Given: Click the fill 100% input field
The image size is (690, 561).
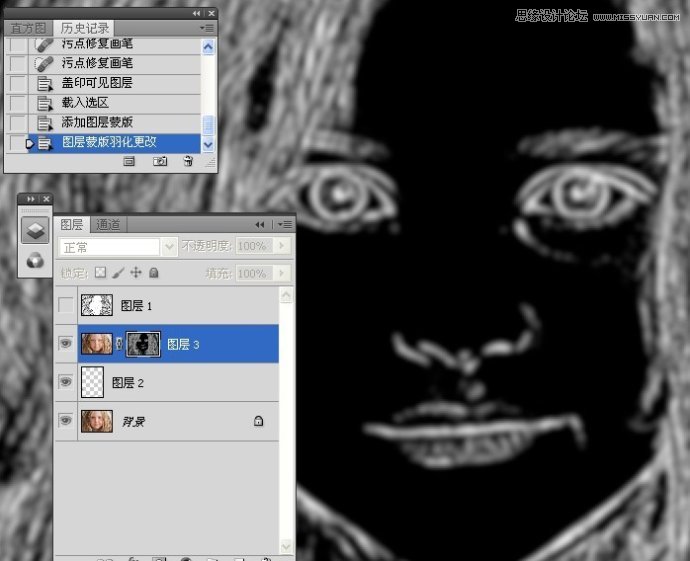Looking at the screenshot, I should (x=254, y=274).
